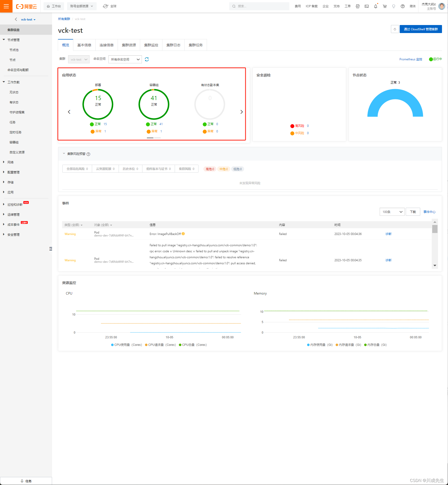Open the API explorer icon
Screen dimensions: 448x485
coord(358,6)
